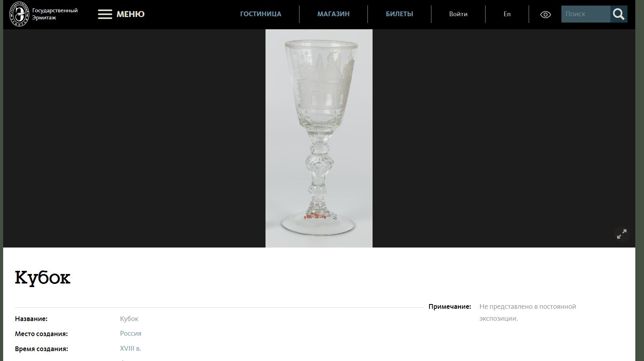Click the Кубок name value
Screen dimensions: 644x361
129,319
